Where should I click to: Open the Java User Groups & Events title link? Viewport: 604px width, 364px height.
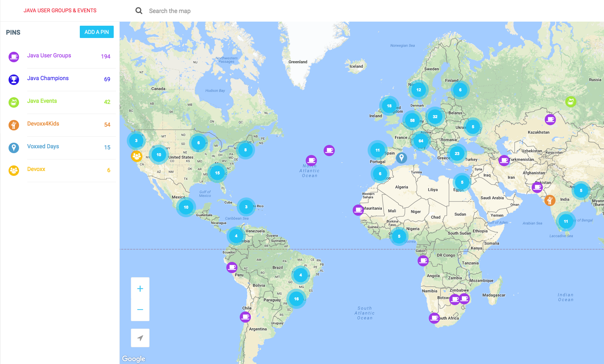60,10
